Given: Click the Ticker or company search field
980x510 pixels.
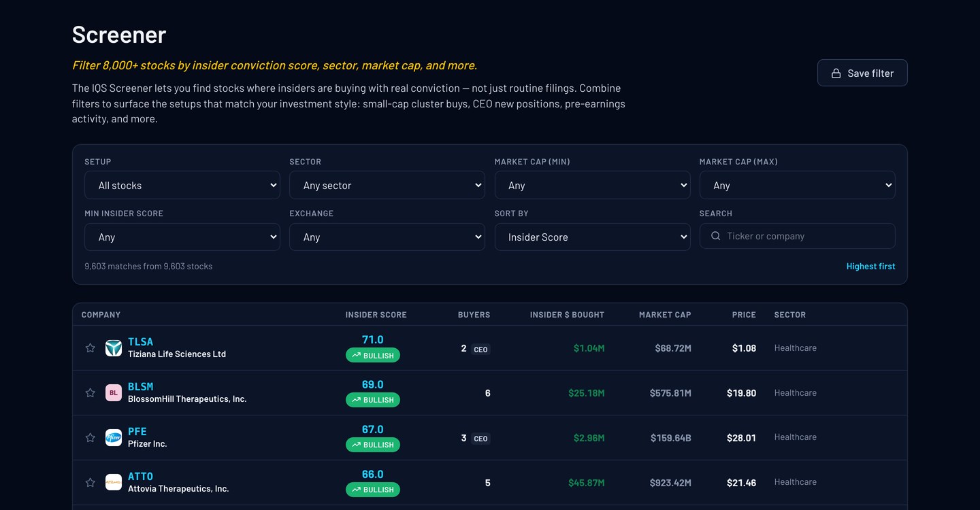Looking at the screenshot, I should coord(797,236).
